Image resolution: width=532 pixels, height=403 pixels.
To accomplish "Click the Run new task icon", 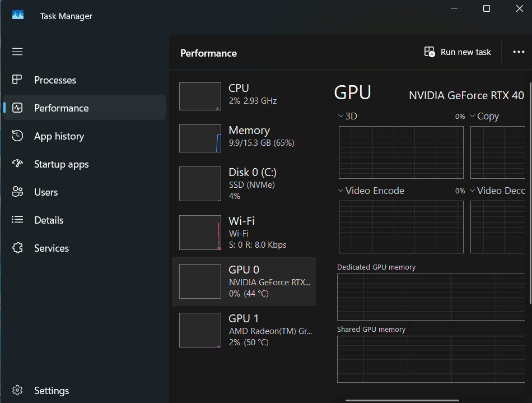I will coord(430,52).
